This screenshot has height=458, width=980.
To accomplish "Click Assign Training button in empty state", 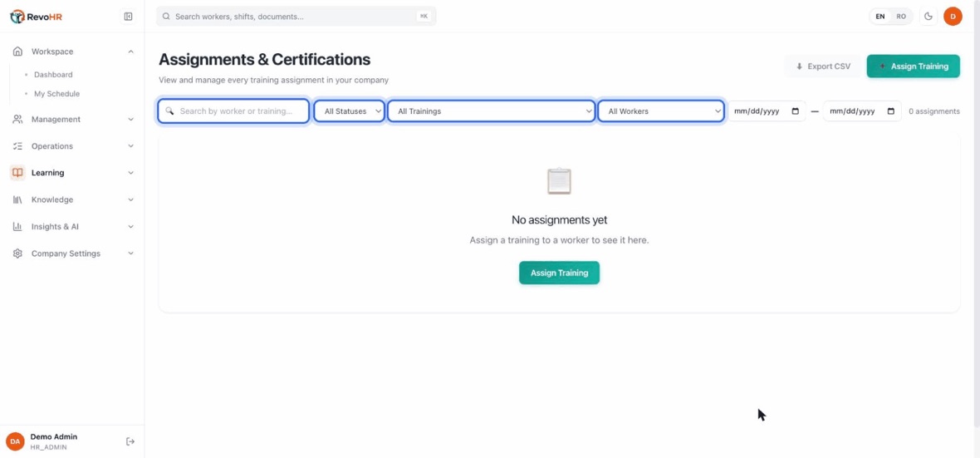I will tap(560, 273).
